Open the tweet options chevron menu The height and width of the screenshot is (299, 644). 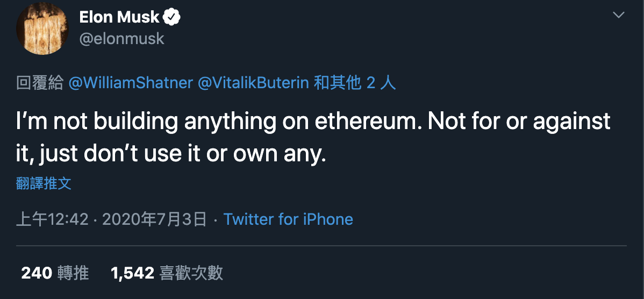[x=619, y=16]
